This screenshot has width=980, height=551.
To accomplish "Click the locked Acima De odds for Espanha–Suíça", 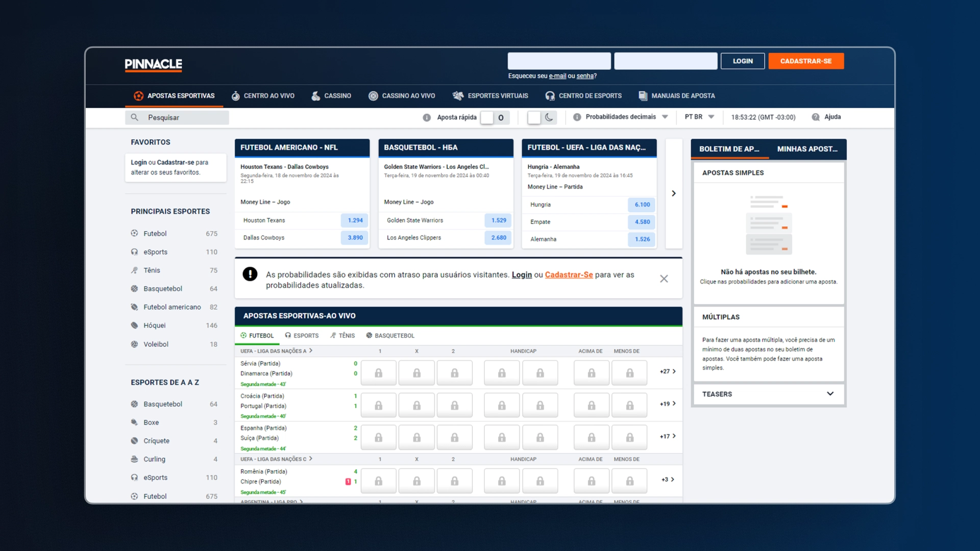I will 591,437.
